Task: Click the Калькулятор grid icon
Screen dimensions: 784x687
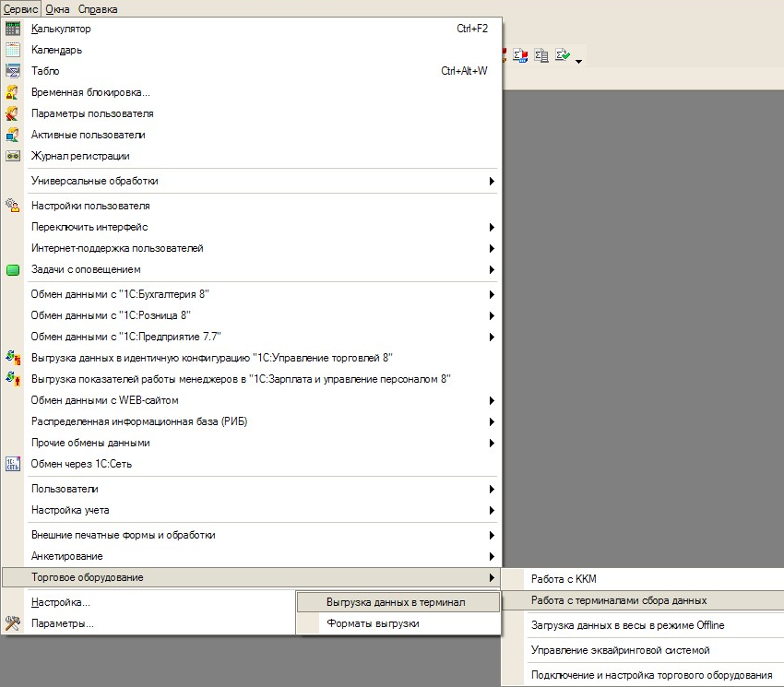Action: pos(13,29)
